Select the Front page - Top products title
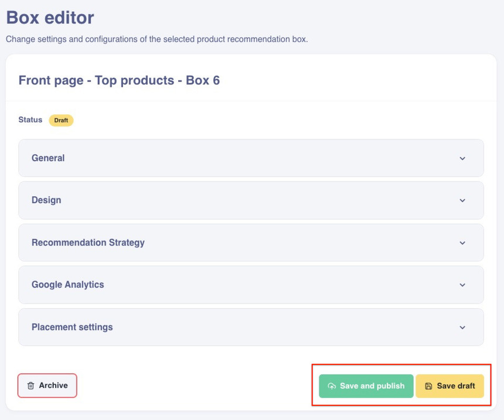 (x=119, y=80)
